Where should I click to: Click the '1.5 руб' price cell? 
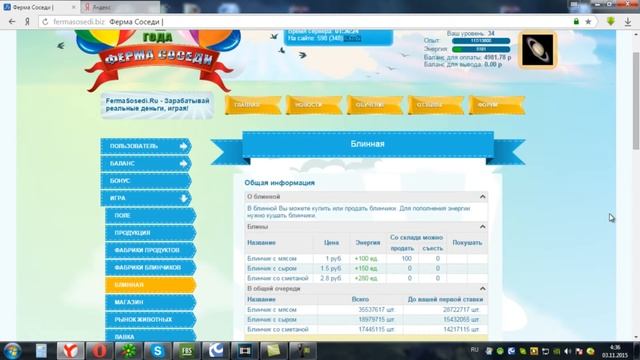(x=331, y=269)
